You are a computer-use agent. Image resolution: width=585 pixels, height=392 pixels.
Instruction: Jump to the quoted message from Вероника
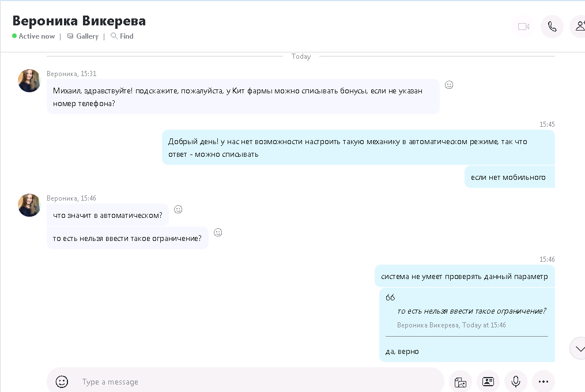pyautogui.click(x=471, y=311)
